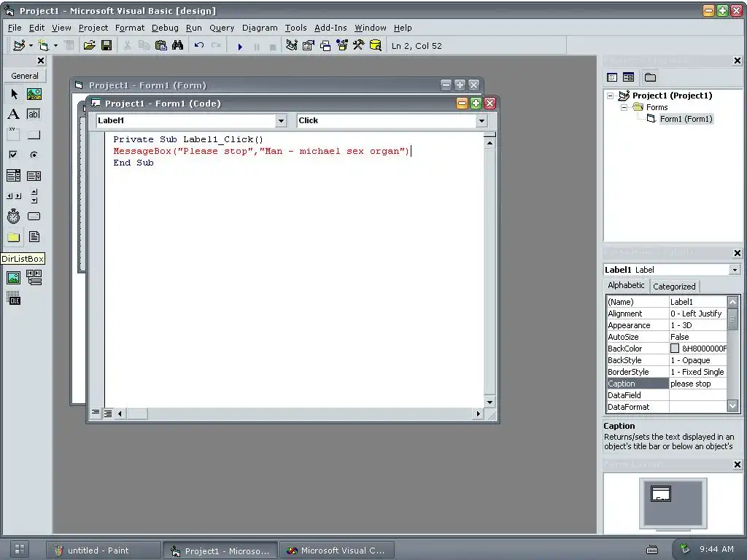This screenshot has height=560, width=747.
Task: Open the Start menu button
Action: click(20, 549)
